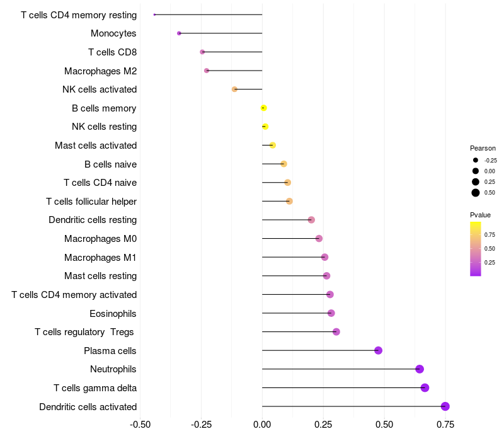The image size is (504, 441).
Task: Select the T cells CD4 memory resting label
Action: pos(79,14)
